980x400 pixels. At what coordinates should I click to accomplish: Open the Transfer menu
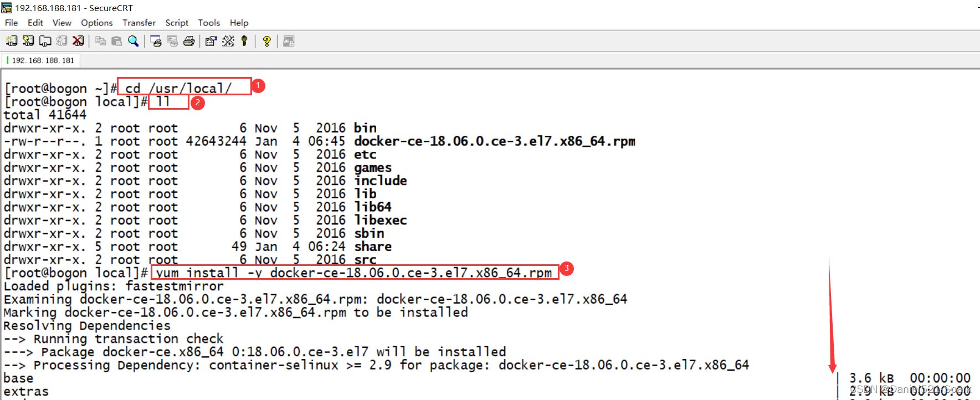coord(139,23)
